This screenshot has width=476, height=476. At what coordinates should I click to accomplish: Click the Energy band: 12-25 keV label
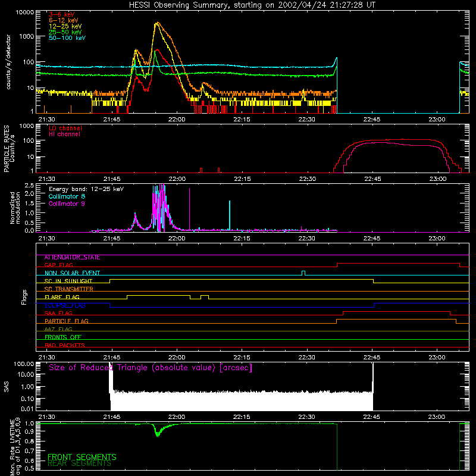pos(86,189)
